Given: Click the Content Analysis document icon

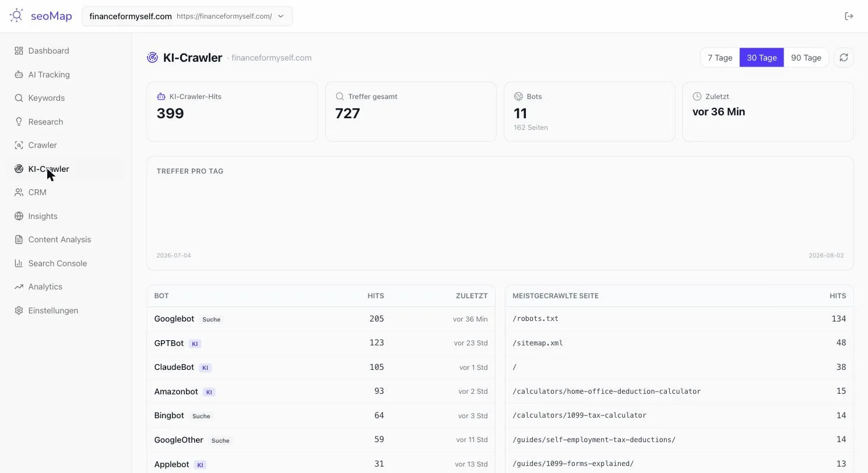Looking at the screenshot, I should click(19, 239).
